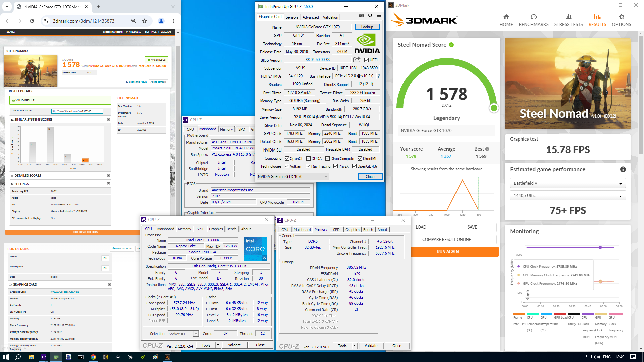Open File Explorer from the taskbar
This screenshot has width=644, height=362.
click(31, 357)
